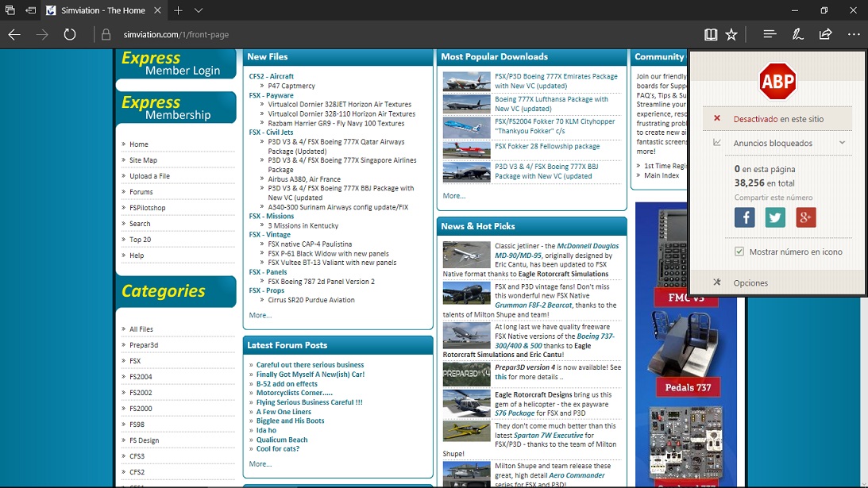
Task: Select the FS Design category
Action: pyautogui.click(x=144, y=440)
